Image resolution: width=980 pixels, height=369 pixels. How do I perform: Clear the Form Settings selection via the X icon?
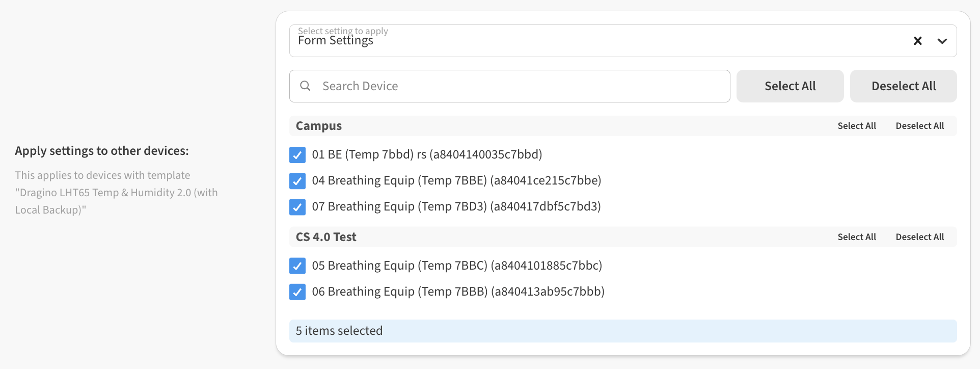(x=918, y=41)
